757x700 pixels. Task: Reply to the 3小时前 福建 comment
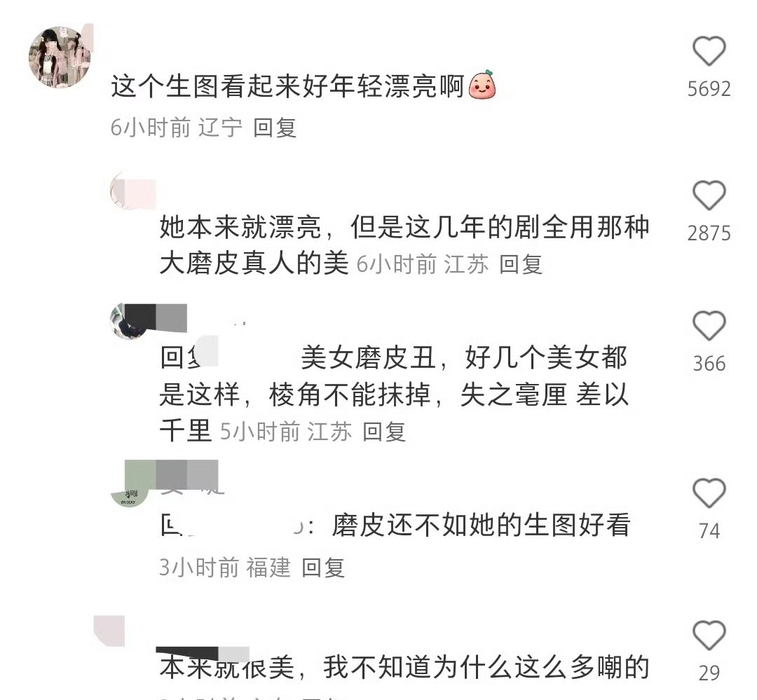tap(323, 568)
